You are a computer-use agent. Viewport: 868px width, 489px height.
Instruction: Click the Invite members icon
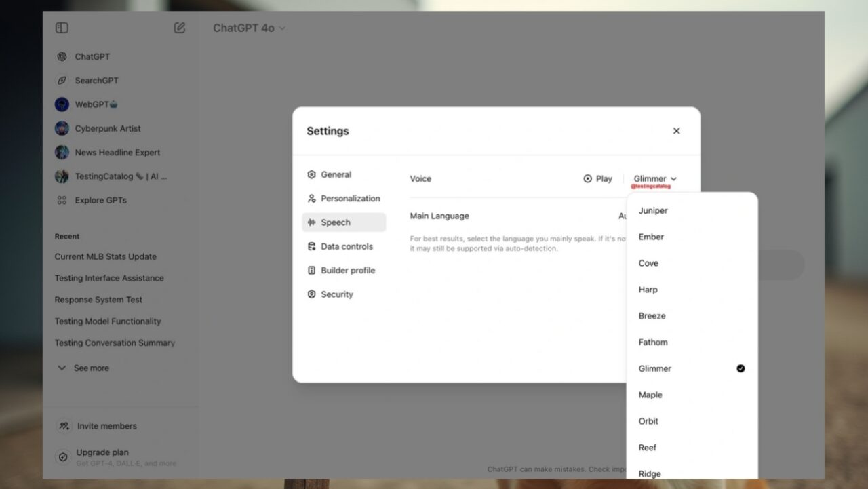point(64,426)
